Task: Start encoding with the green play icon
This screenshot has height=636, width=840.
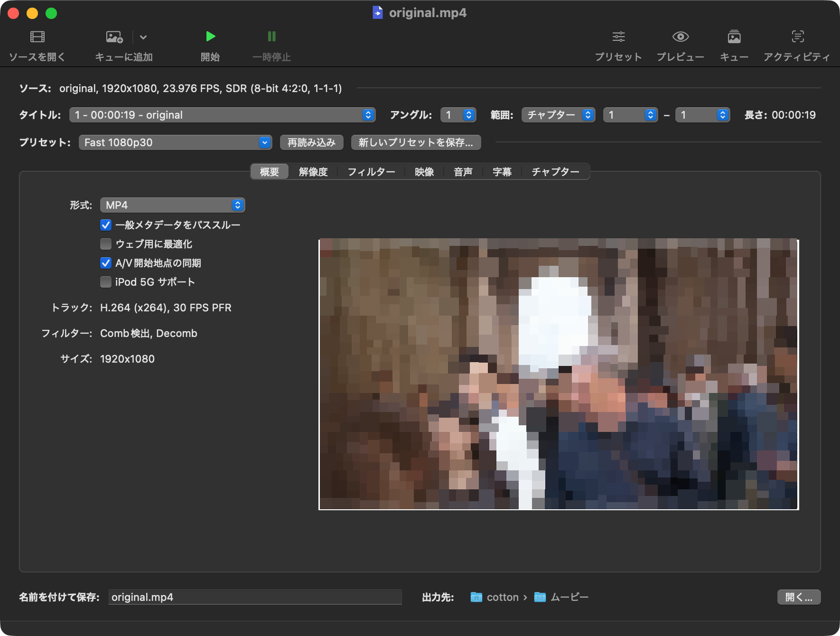Action: pyautogui.click(x=210, y=37)
